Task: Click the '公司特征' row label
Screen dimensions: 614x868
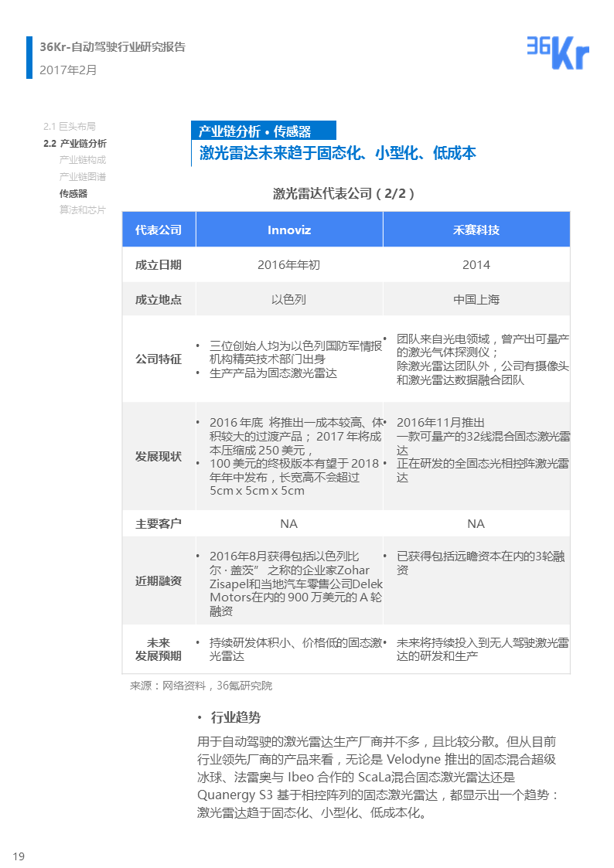Action: pos(159,359)
